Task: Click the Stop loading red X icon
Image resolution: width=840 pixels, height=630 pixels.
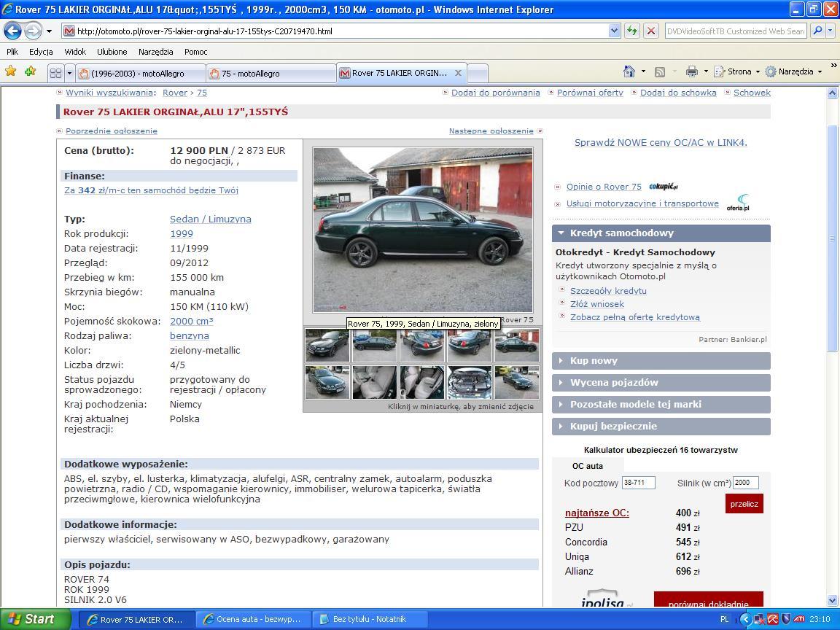Action: point(651,31)
